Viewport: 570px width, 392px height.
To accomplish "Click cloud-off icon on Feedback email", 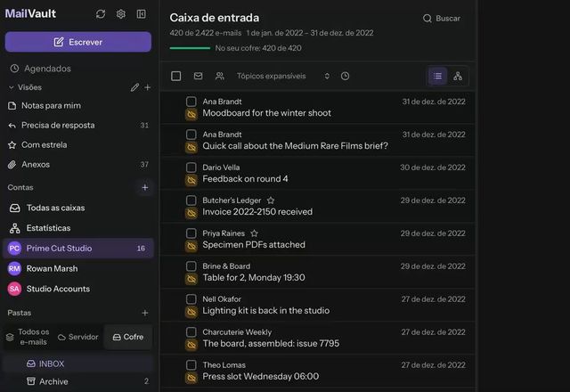I will (191, 180).
